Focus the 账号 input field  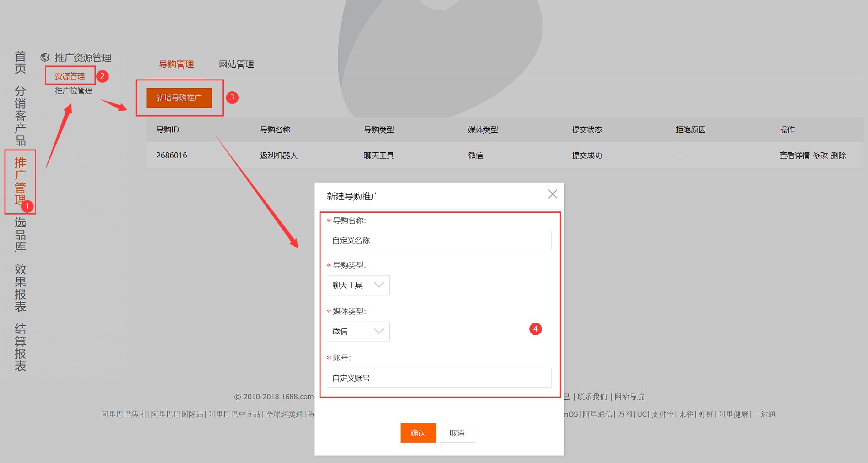pos(439,378)
